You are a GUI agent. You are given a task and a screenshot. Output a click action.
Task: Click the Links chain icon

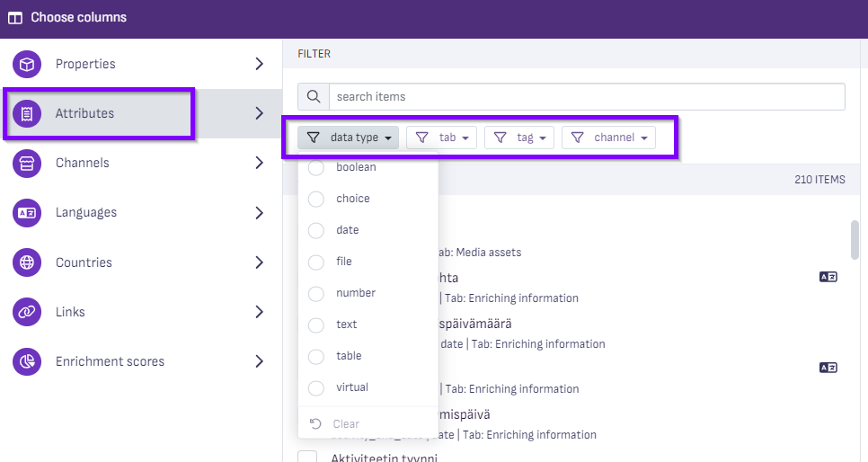point(27,312)
